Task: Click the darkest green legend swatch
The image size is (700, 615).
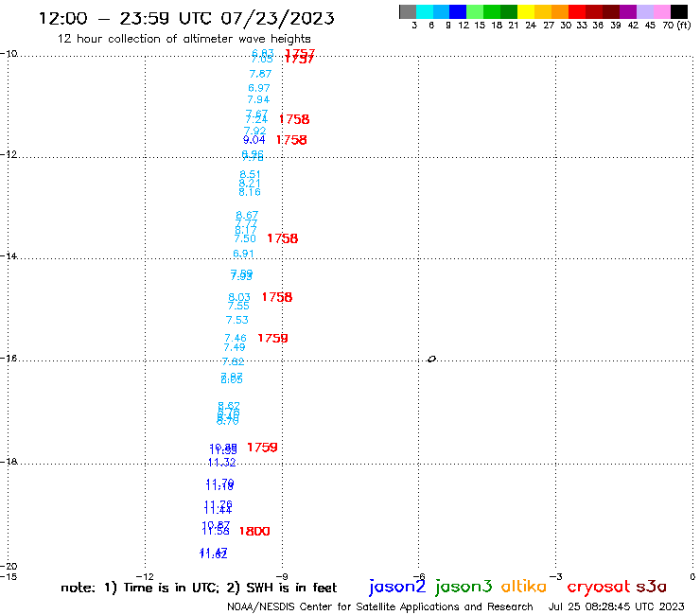Action: coord(509,11)
